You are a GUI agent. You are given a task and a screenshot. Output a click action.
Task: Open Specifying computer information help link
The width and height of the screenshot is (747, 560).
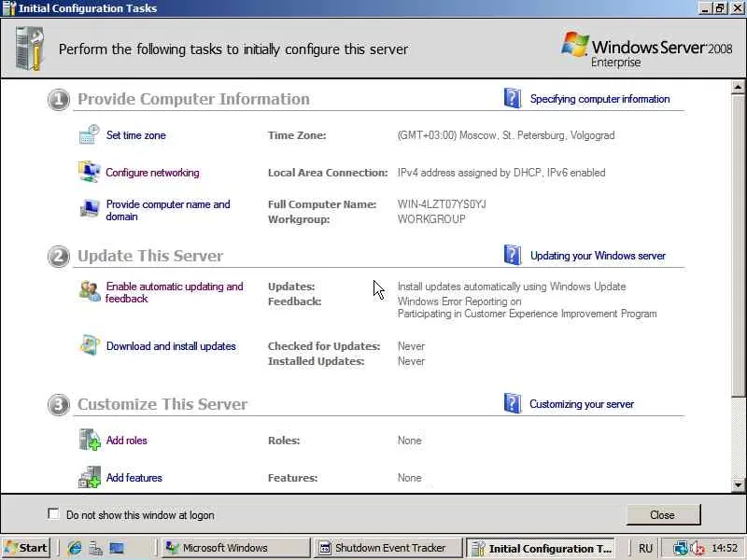[x=599, y=99]
